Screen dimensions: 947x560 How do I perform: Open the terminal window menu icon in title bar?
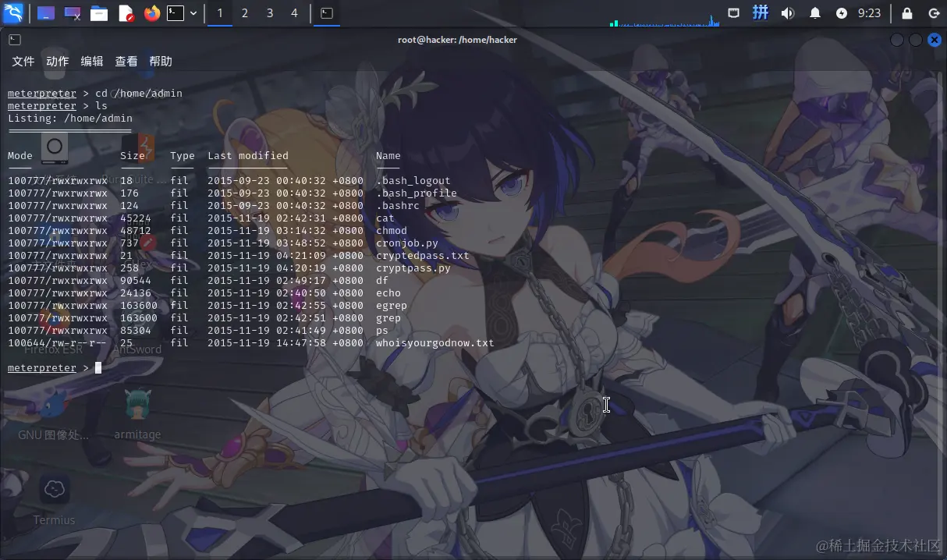pyautogui.click(x=15, y=40)
